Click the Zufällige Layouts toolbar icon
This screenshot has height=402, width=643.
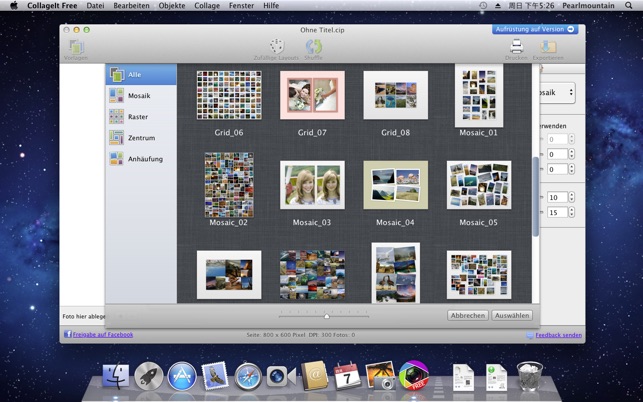tap(277, 47)
